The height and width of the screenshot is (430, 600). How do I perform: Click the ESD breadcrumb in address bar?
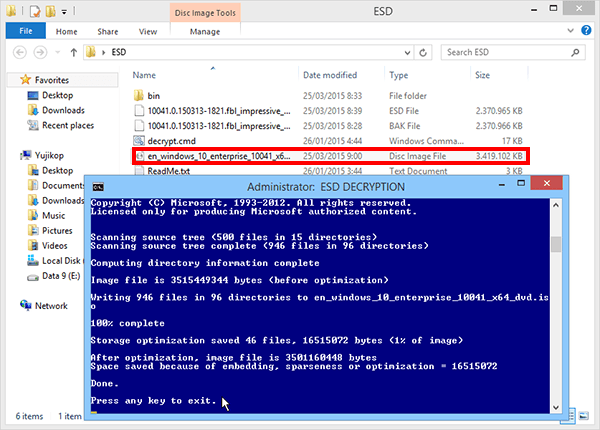[x=119, y=52]
